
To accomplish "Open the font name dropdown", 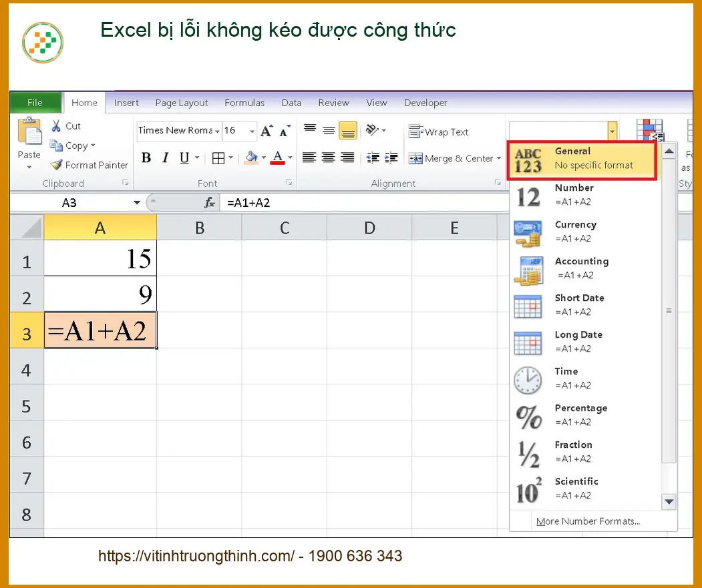I will click(x=217, y=131).
